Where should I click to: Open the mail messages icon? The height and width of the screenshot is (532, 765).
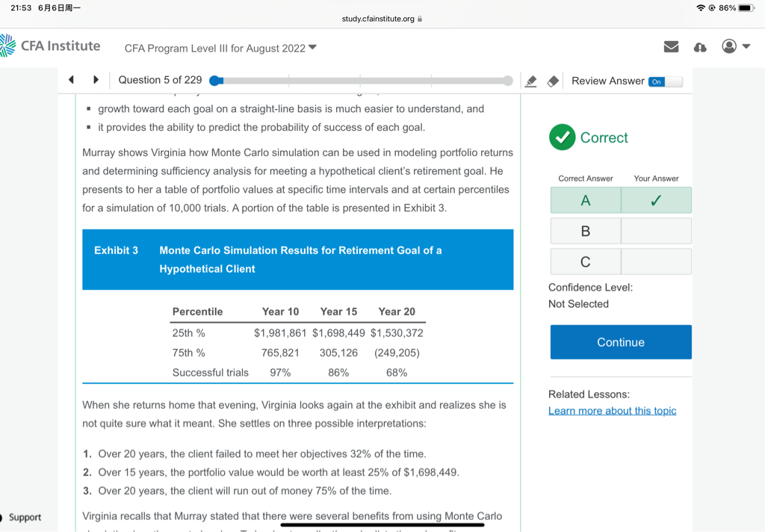coord(671,47)
